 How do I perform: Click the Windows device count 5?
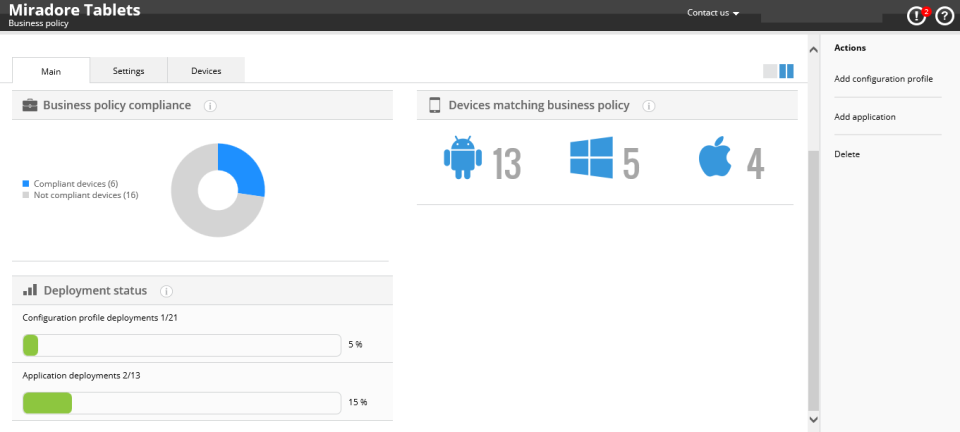631,163
